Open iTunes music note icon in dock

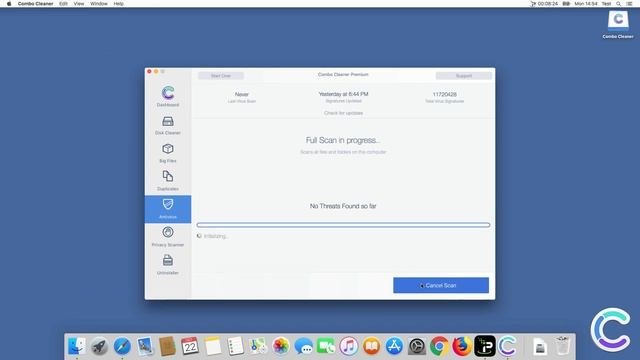tap(349, 346)
